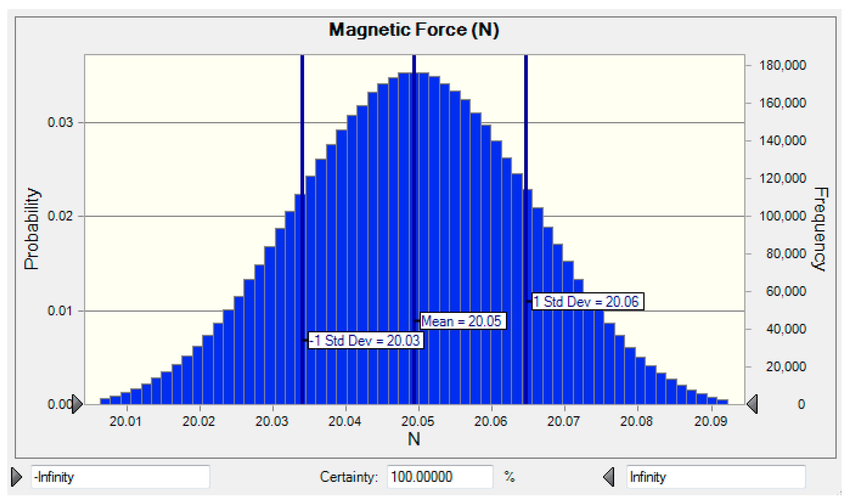Click the -1 Std Dev = 20.03 label box
Image resolution: width=852 pixels, height=504 pixels.
366,340
